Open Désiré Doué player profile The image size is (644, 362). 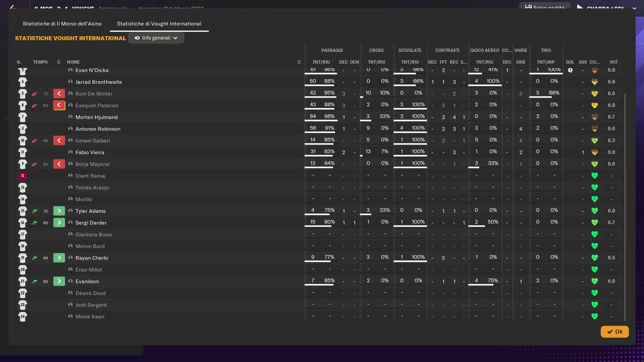(x=91, y=293)
